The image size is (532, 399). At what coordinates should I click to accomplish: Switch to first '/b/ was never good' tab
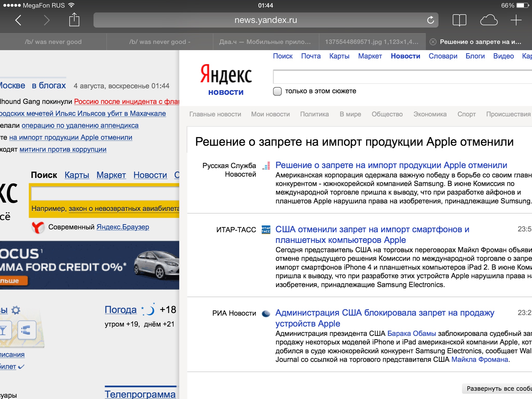point(53,42)
